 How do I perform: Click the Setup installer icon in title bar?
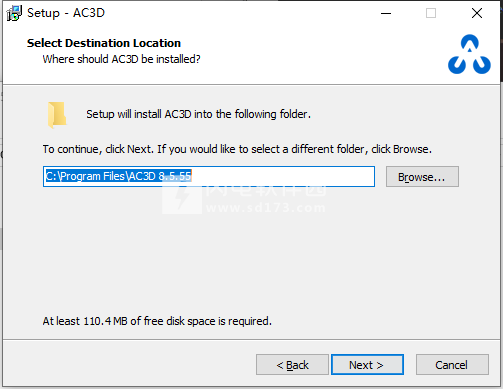pyautogui.click(x=14, y=13)
